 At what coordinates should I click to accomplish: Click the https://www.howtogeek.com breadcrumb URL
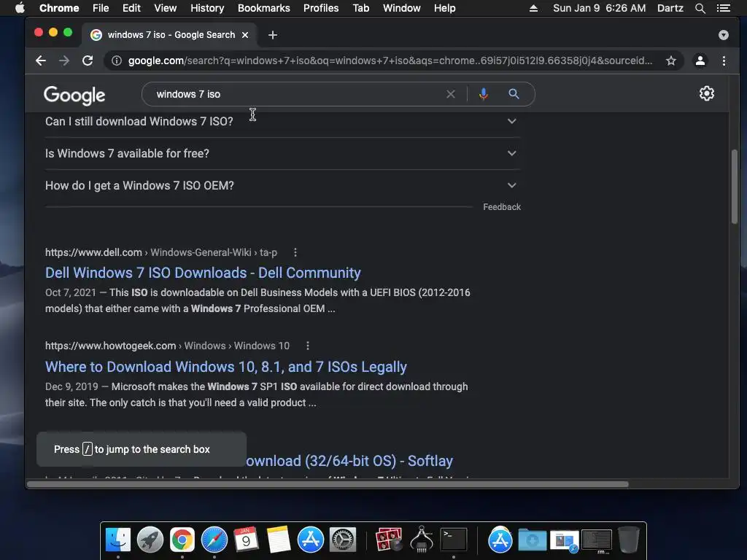point(111,346)
